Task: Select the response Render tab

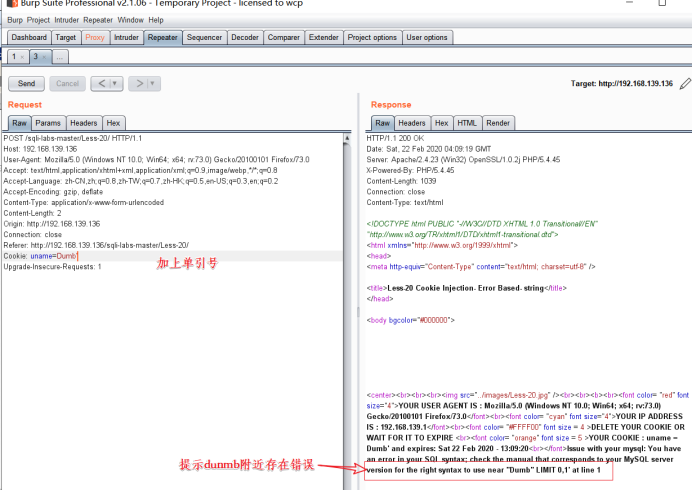Action: pos(498,123)
